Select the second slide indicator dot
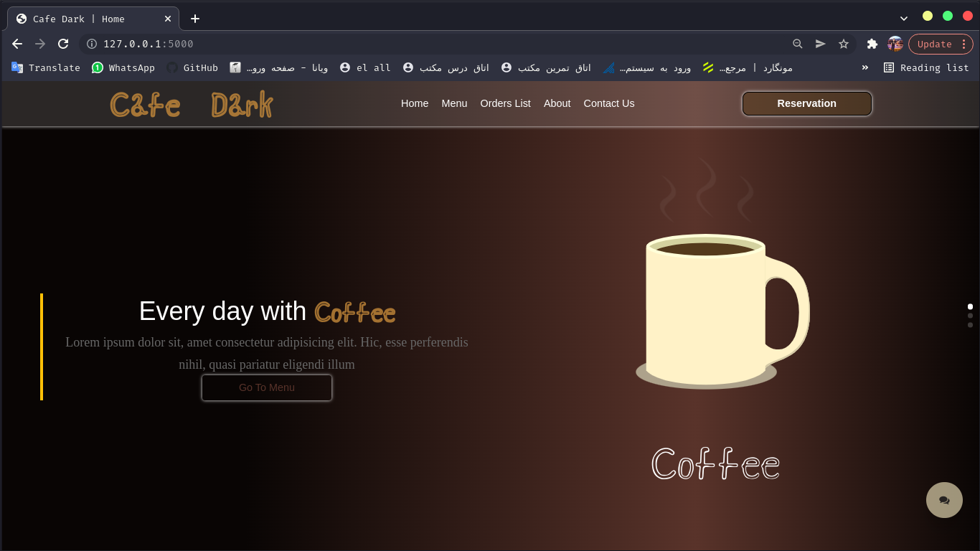 (x=970, y=316)
